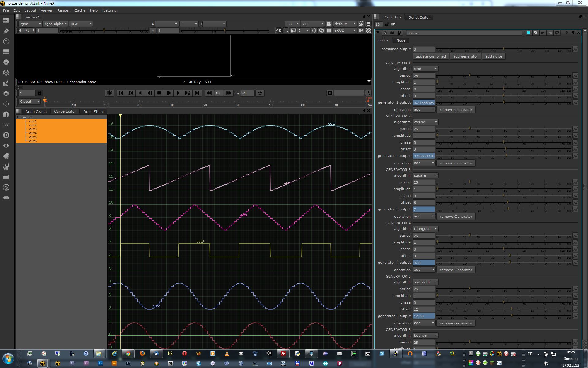Open the Views menu (eye icon) in toolbar
Viewport: 588px width, 368px height.
[x=6, y=146]
